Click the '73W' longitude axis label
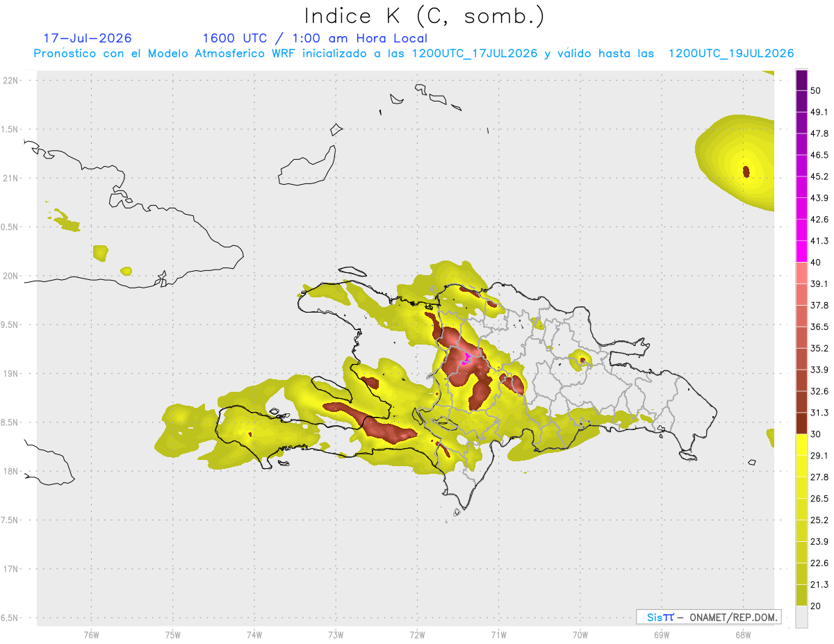Viewport: 834px width, 644px height. click(336, 635)
